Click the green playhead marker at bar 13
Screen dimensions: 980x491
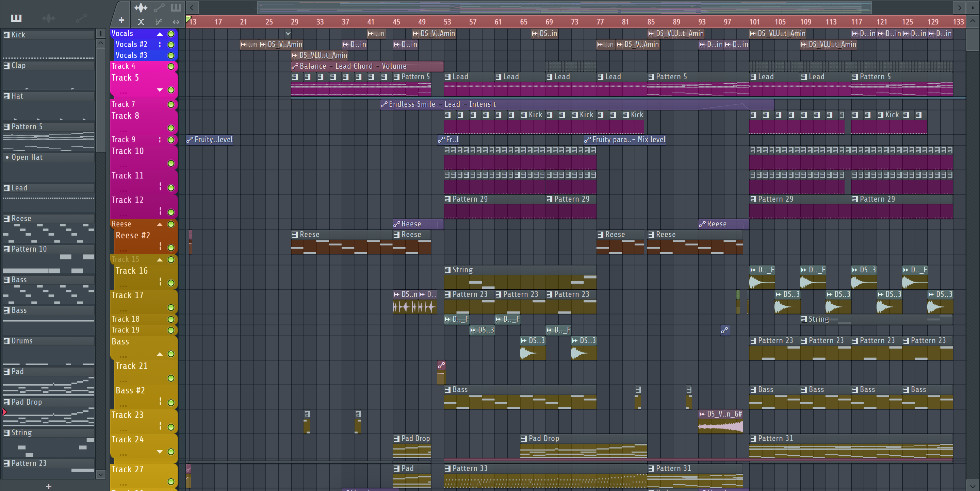(188, 19)
